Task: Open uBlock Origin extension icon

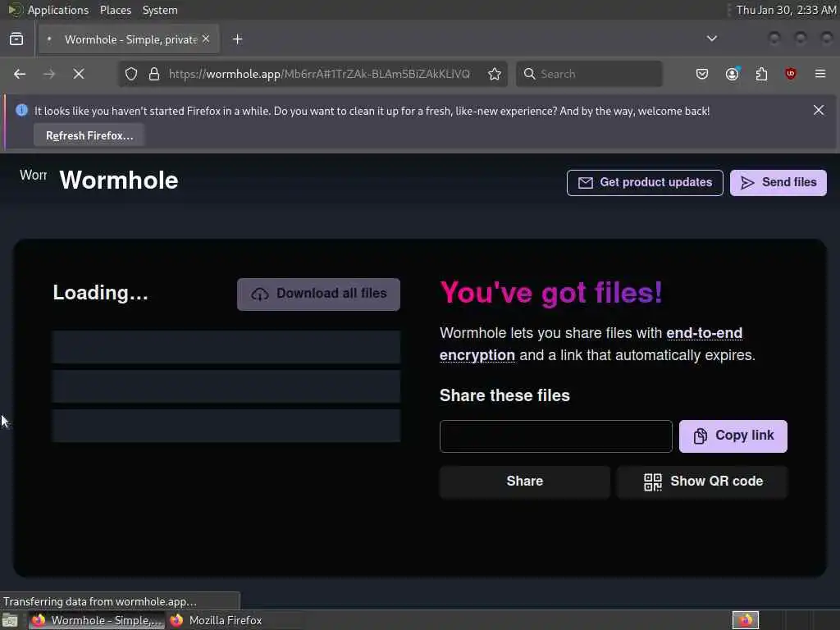Action: [790, 74]
